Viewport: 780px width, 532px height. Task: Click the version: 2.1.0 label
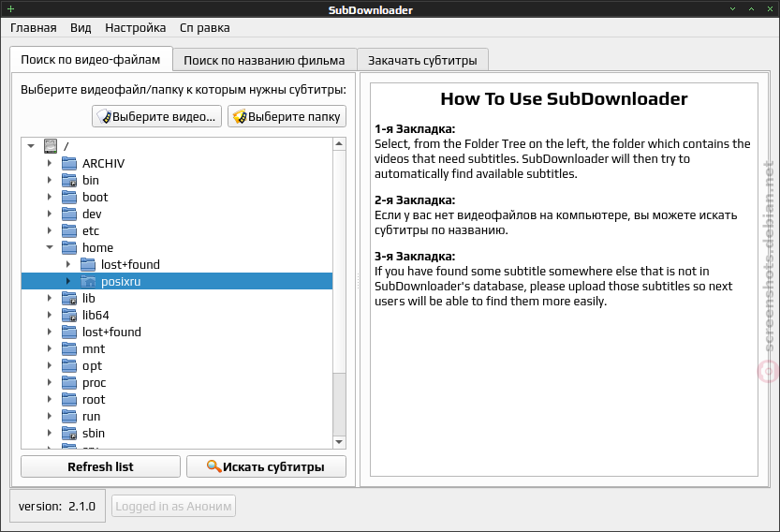(57, 506)
